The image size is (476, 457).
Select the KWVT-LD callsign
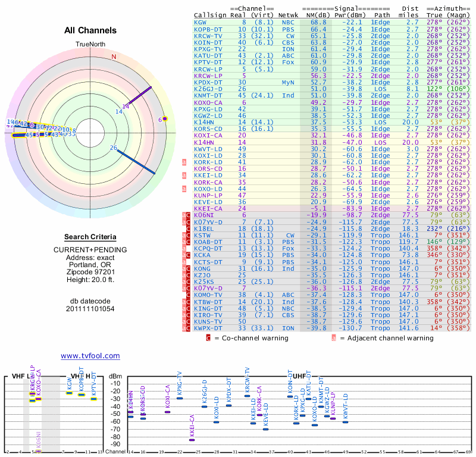point(208,149)
